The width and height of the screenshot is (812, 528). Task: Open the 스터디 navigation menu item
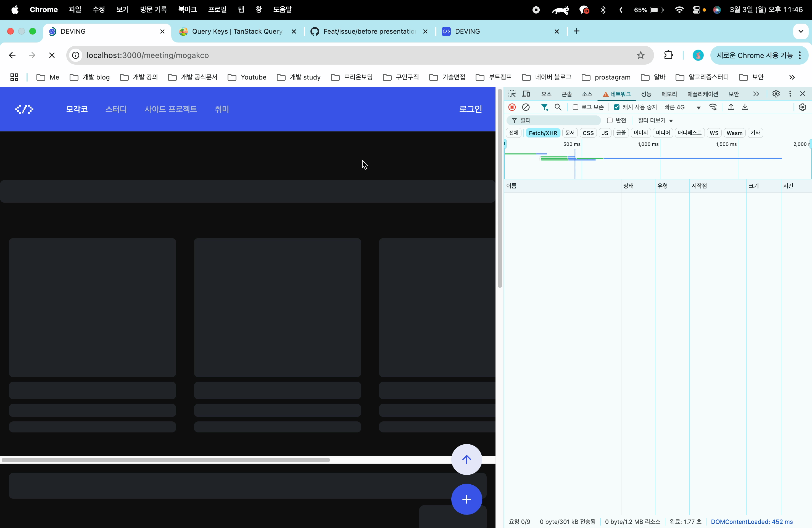coord(116,109)
